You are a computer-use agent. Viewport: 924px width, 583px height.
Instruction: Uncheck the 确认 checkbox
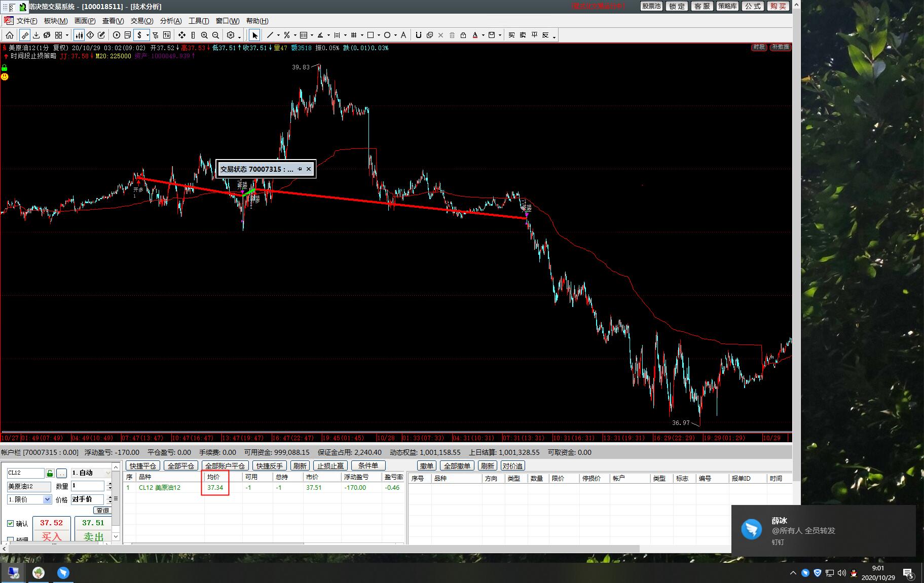coord(11,523)
